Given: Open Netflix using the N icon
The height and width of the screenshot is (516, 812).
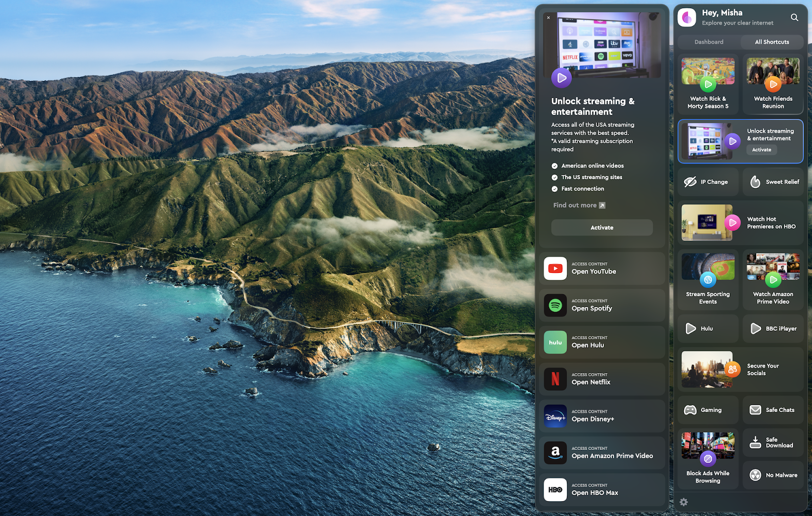Looking at the screenshot, I should point(601,379).
